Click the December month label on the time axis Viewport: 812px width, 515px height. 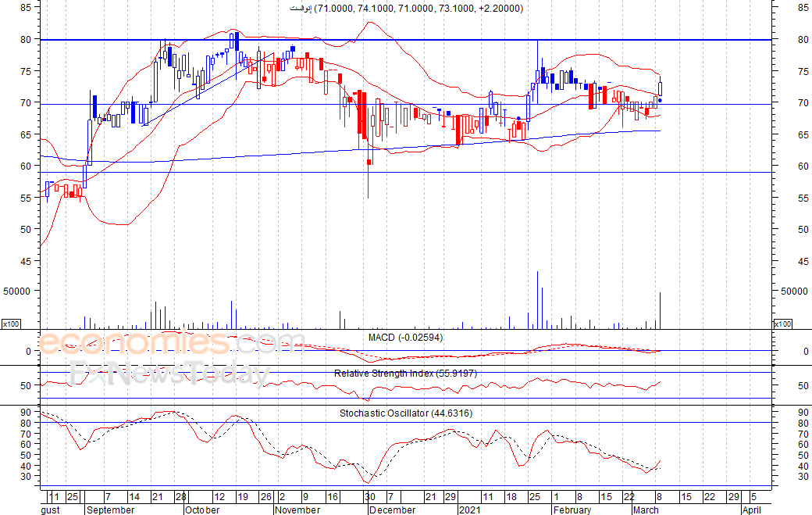pos(393,510)
